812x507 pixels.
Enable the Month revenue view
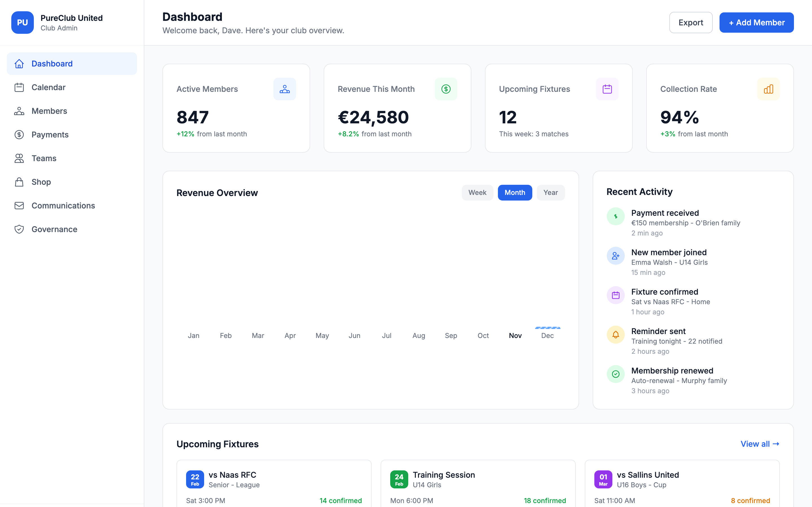(515, 192)
